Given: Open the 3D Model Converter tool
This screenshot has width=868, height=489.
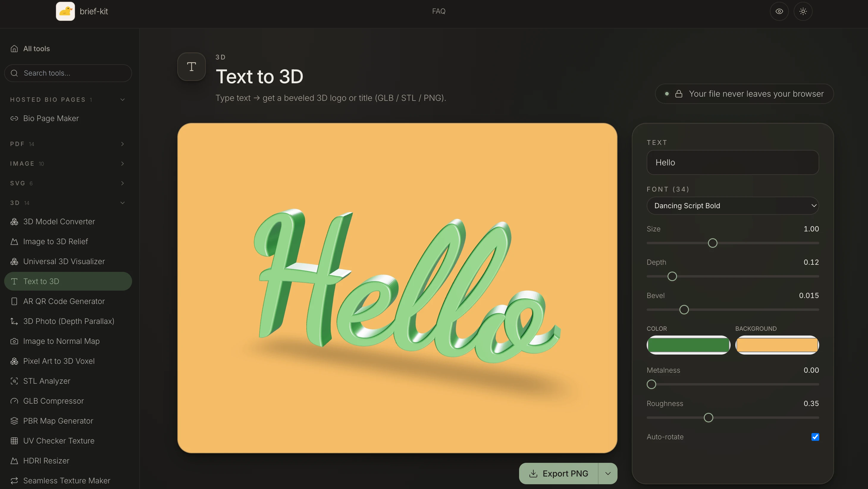Looking at the screenshot, I should [x=59, y=221].
